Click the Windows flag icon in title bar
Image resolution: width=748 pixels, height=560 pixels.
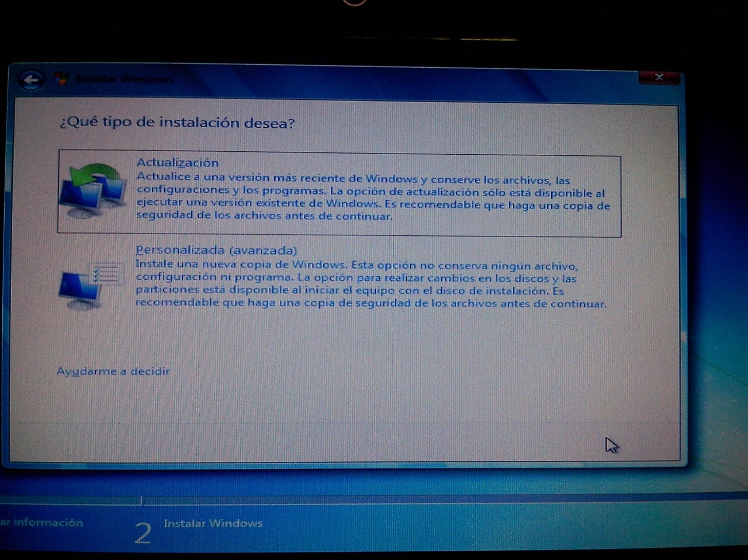click(x=61, y=78)
